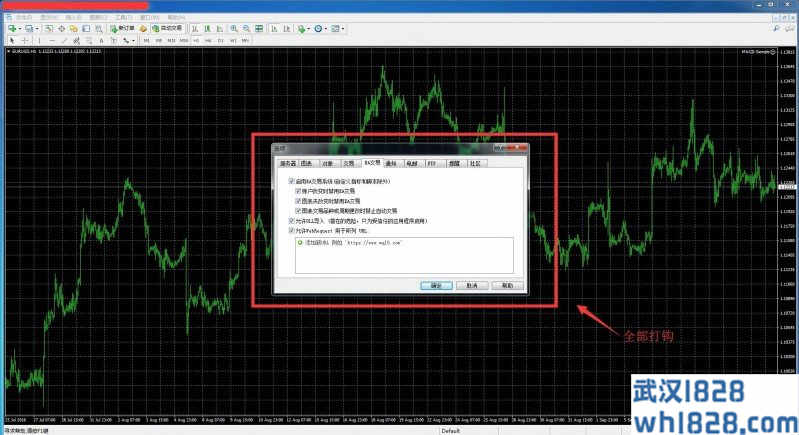Open the Community tab in Options
Viewport: 799px width, 435px height.
(475, 164)
